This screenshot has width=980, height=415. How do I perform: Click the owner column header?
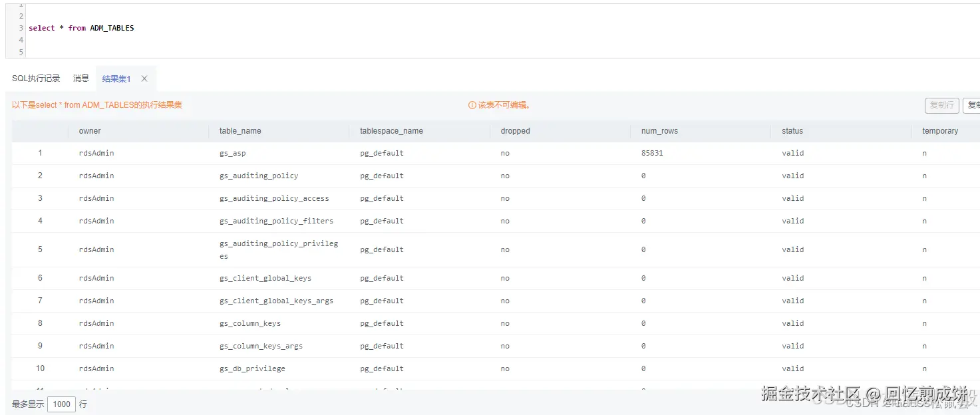point(90,131)
